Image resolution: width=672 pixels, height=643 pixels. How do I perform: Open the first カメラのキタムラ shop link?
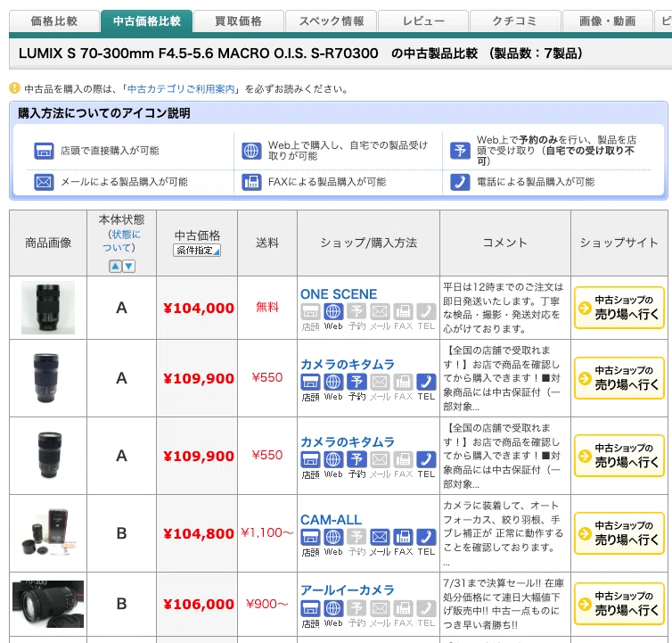coord(348,364)
